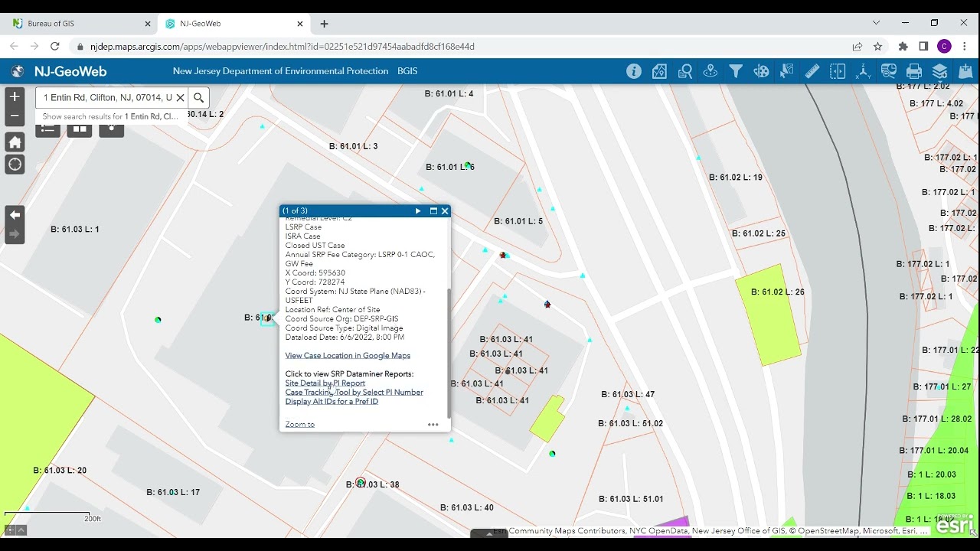Open the layer stack widget
Image resolution: width=980 pixels, height=551 pixels.
pyautogui.click(x=939, y=71)
